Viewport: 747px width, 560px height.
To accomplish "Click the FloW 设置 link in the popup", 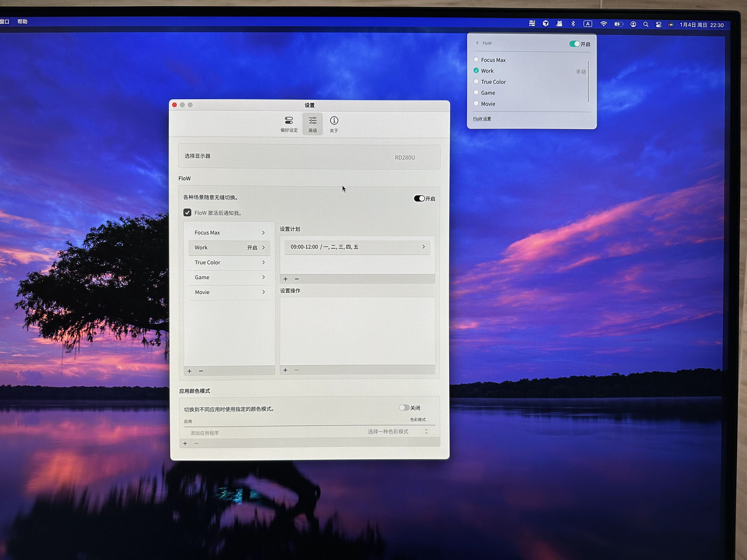I will [482, 119].
